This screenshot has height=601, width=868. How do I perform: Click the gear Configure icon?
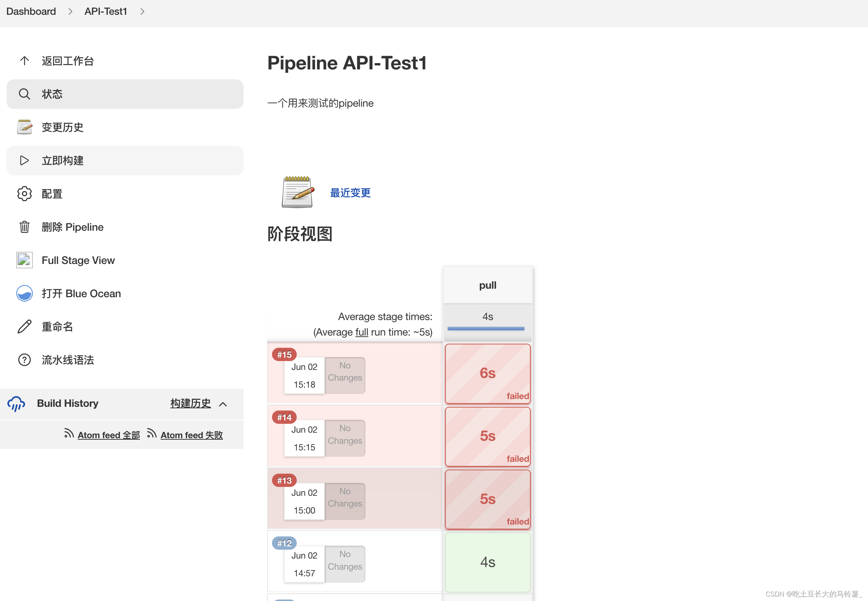[24, 193]
